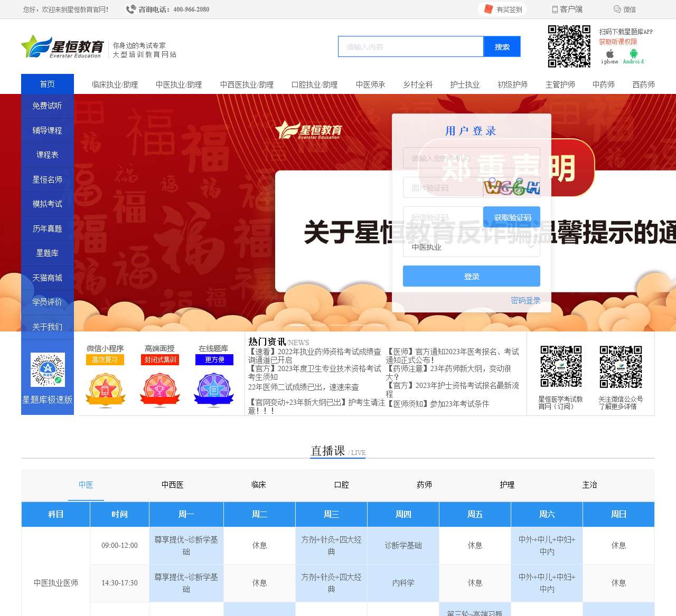676x616 pixels.
Task: Open 中医执业/助理 in navigation bar
Action: (179, 84)
